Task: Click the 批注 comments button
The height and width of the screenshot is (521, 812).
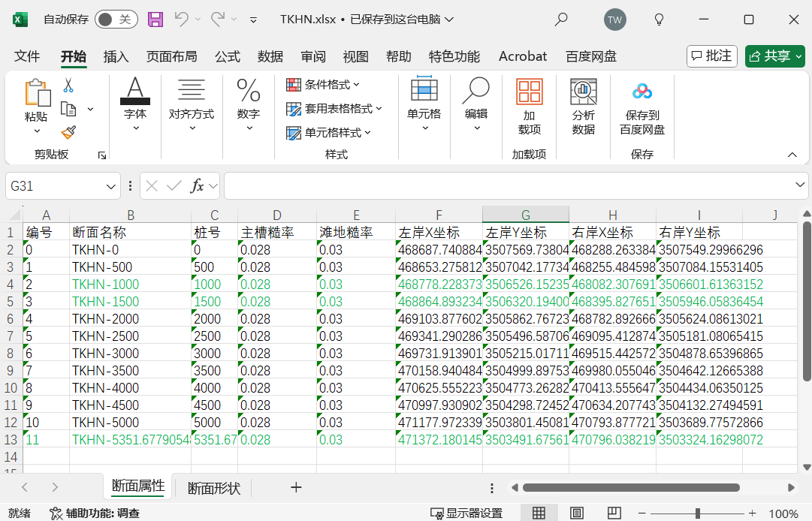Action: point(712,56)
